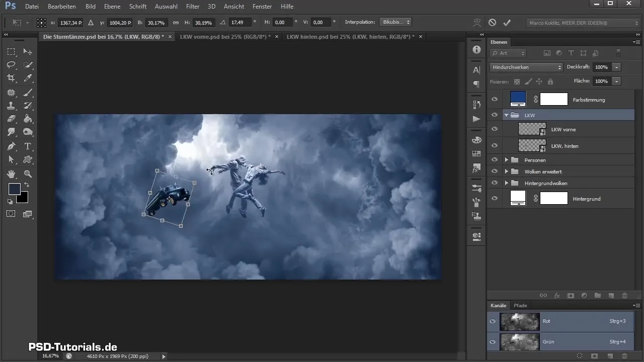Cancel the transform in options bar

[493, 23]
